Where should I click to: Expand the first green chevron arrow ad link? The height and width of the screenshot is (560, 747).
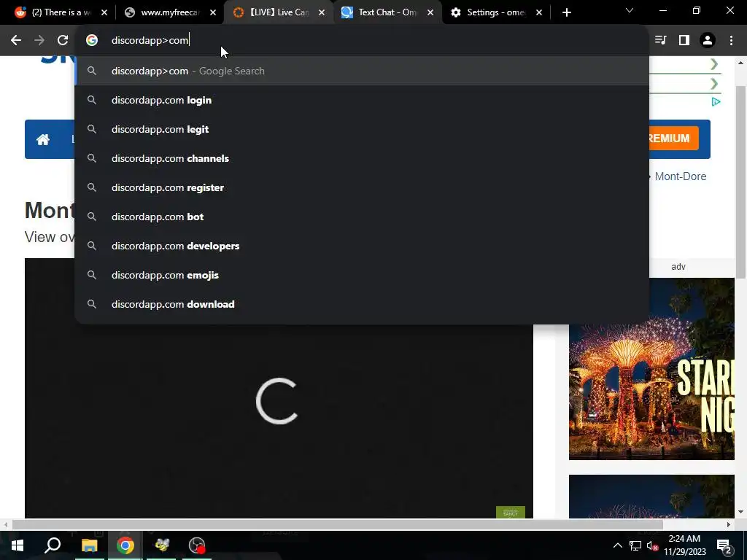(x=713, y=64)
